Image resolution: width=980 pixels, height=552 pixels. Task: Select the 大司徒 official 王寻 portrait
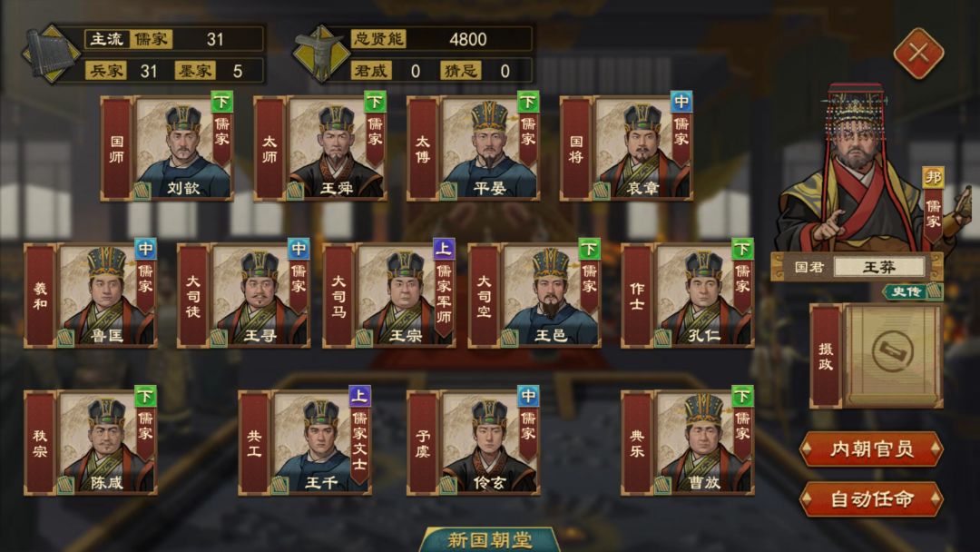coord(260,295)
